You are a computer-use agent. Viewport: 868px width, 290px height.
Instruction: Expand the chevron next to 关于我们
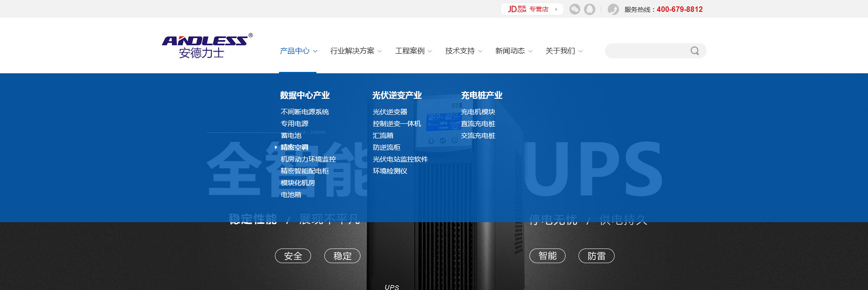580,51
